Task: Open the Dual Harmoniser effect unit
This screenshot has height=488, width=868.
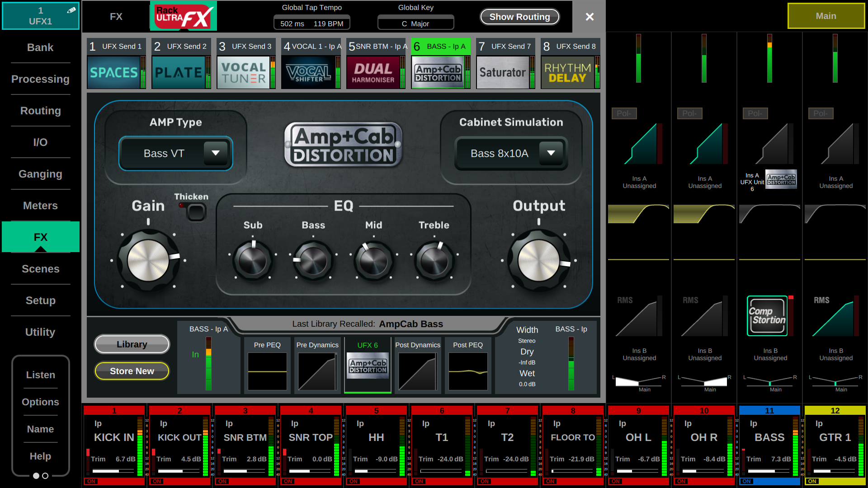Action: 373,72
